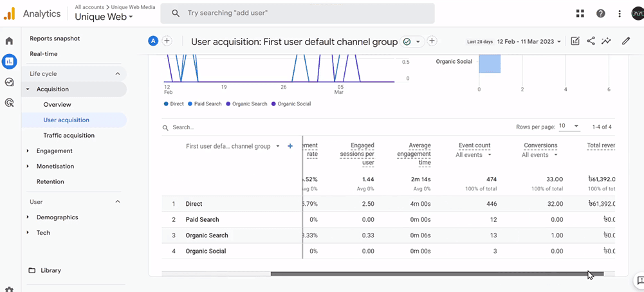
Task: Open the Advertising icon in left rail
Action: [9, 102]
